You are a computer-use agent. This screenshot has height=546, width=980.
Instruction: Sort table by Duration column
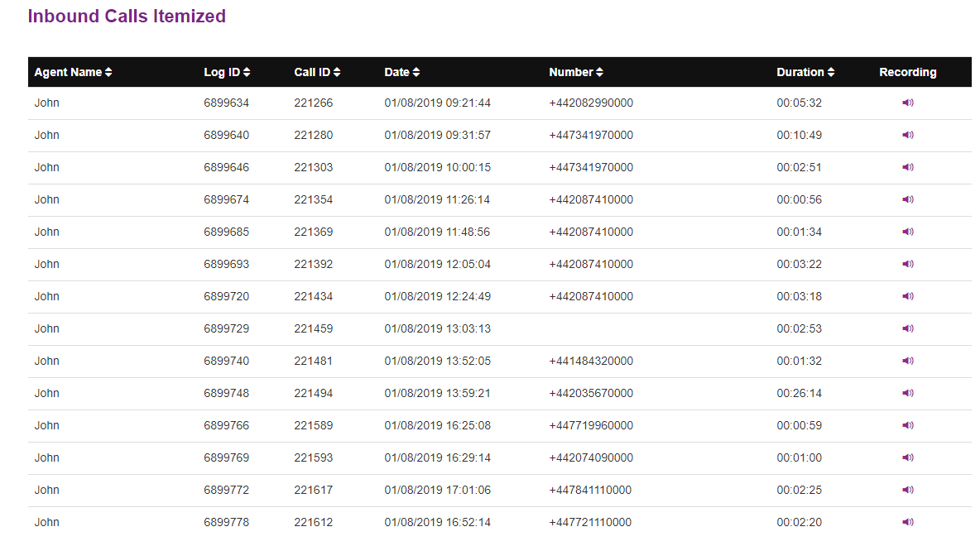click(805, 72)
